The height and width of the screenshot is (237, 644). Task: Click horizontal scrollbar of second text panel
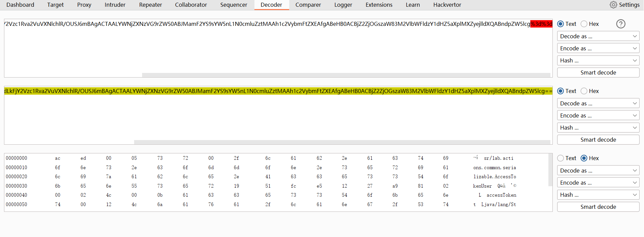tap(342, 142)
